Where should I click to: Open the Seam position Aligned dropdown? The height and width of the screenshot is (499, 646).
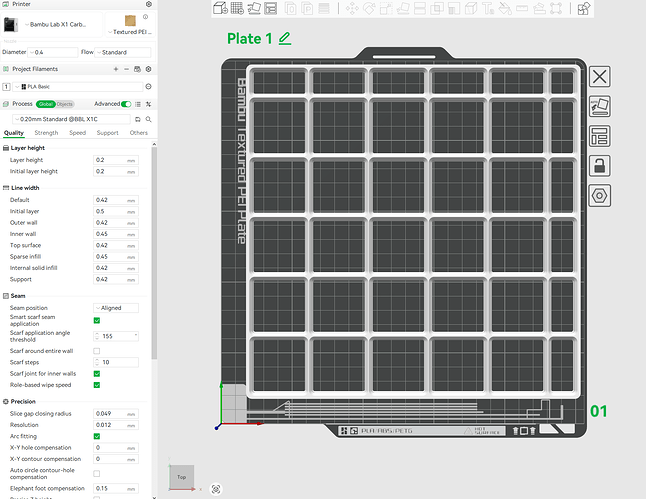[116, 308]
